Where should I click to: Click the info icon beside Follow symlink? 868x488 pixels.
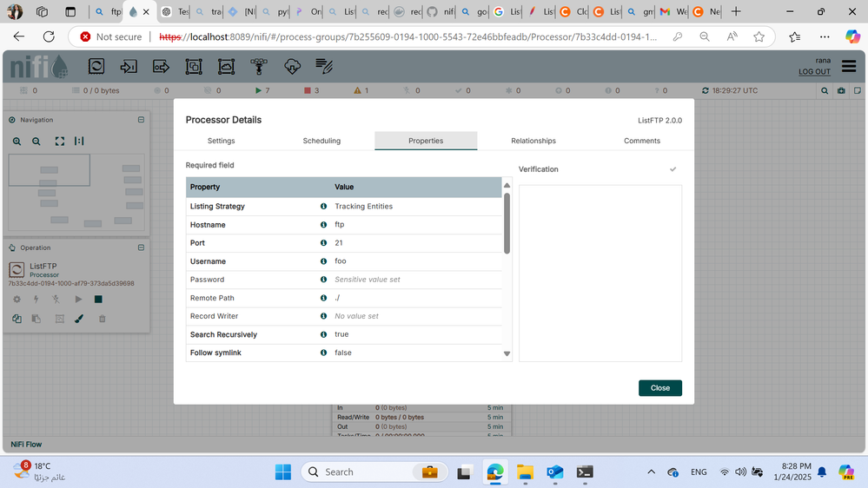[323, 353]
